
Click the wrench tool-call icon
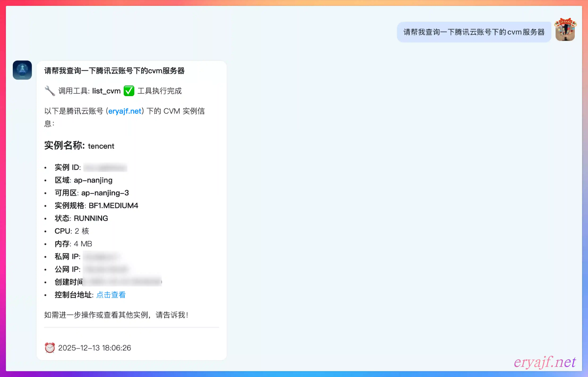[50, 91]
